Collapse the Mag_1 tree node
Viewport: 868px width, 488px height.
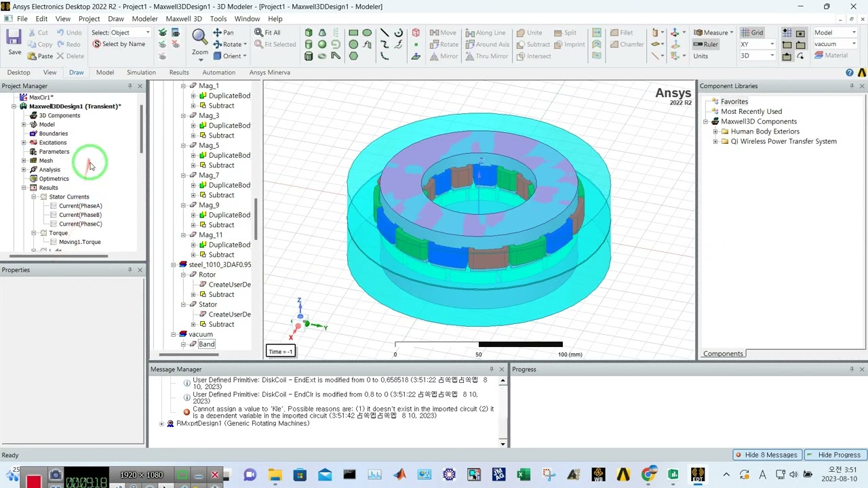tap(183, 86)
